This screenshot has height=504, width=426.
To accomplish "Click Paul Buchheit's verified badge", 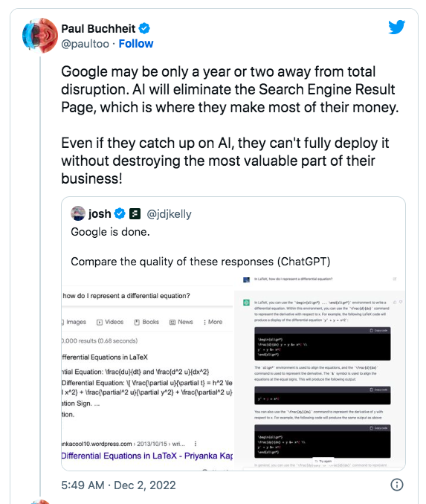I will tap(144, 28).
